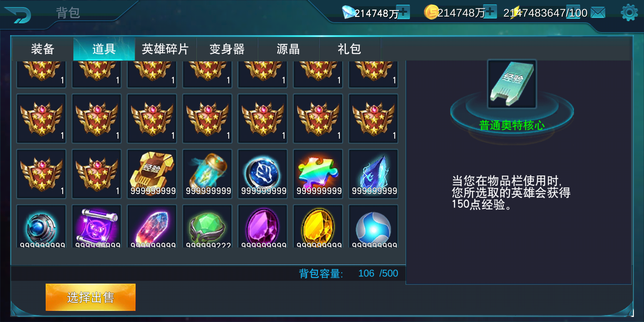Tap the back arrow icon
The image size is (644, 322).
[18, 15]
